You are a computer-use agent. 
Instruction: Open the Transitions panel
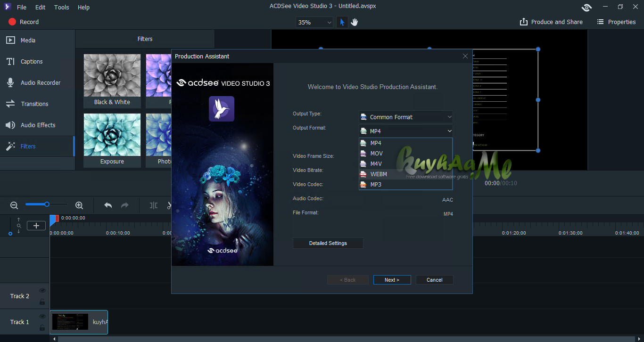click(x=37, y=104)
